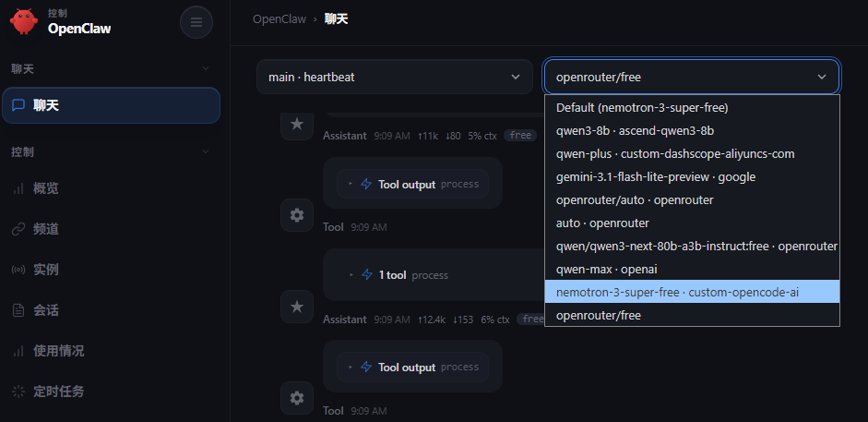Open 实例 instances page
The height and width of the screenshot is (422, 868).
click(x=45, y=270)
